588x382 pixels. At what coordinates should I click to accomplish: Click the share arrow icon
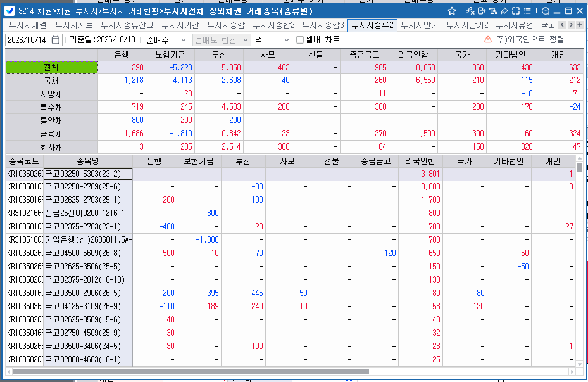click(504, 11)
